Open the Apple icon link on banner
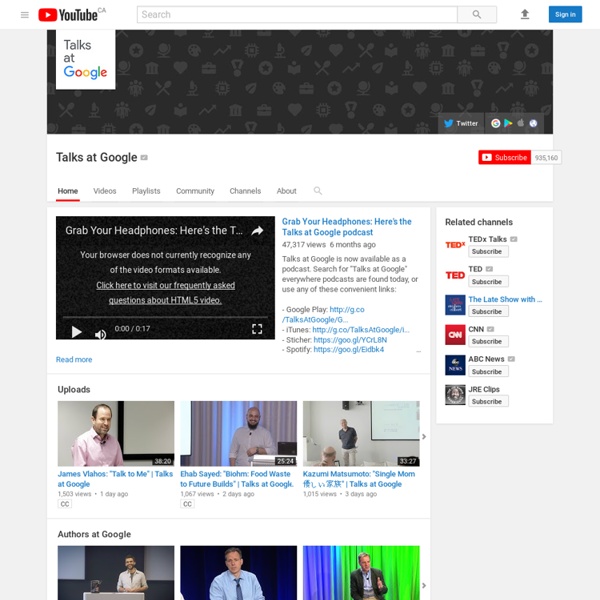600x600 pixels. click(520, 123)
